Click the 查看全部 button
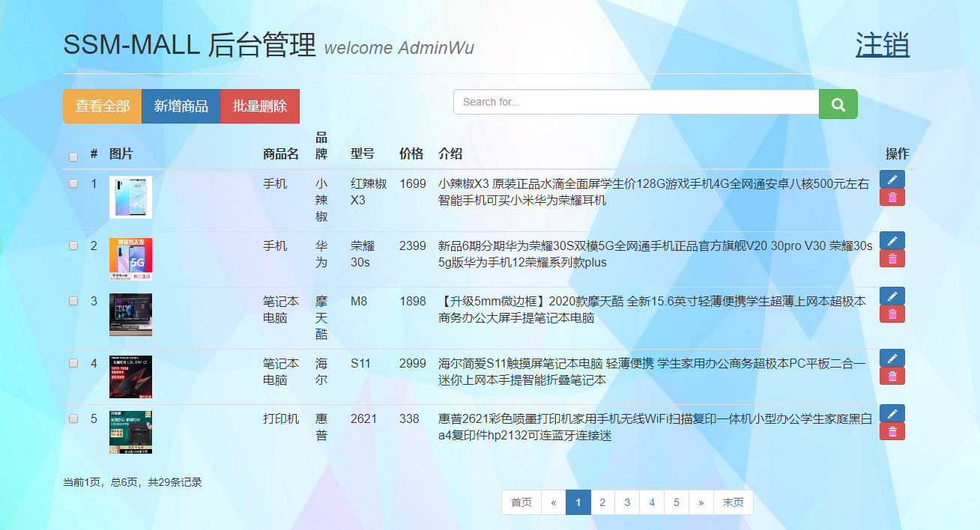Screen dimensions: 980x530 (x=102, y=106)
